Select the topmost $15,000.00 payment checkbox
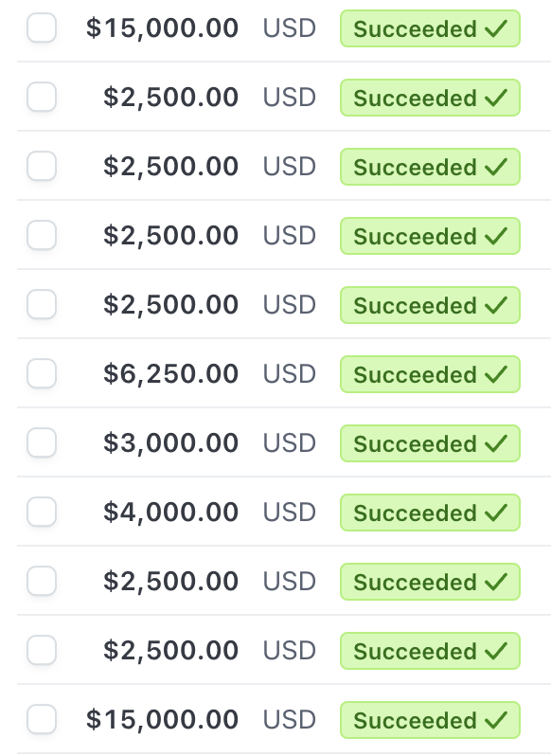The height and width of the screenshot is (756, 551). point(42,27)
